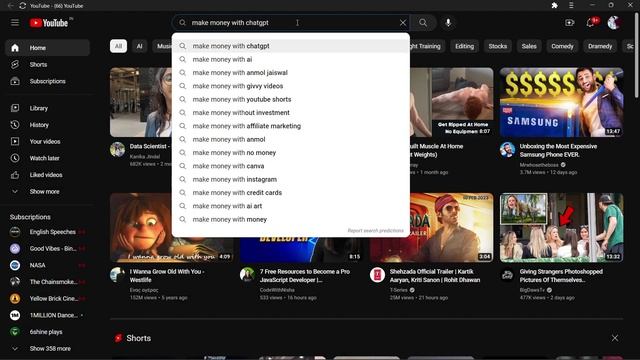Choose suggestion make money with anmol

click(291, 140)
